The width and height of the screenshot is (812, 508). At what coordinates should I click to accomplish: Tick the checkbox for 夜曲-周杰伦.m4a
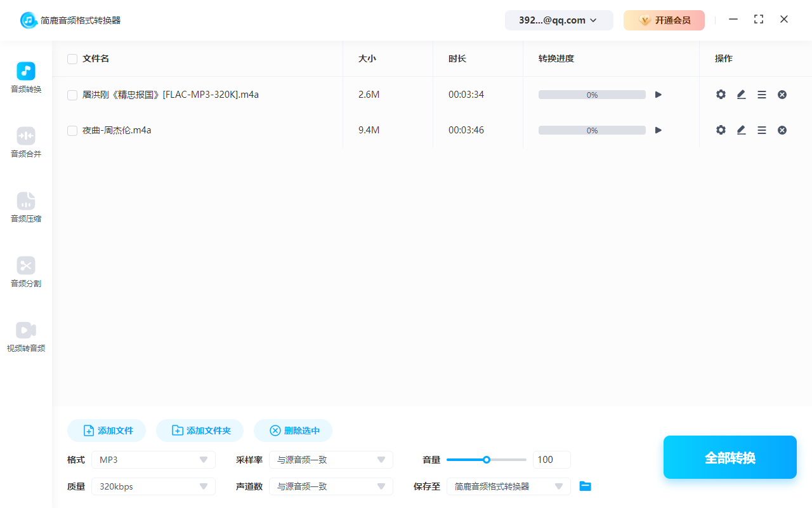pos(72,131)
